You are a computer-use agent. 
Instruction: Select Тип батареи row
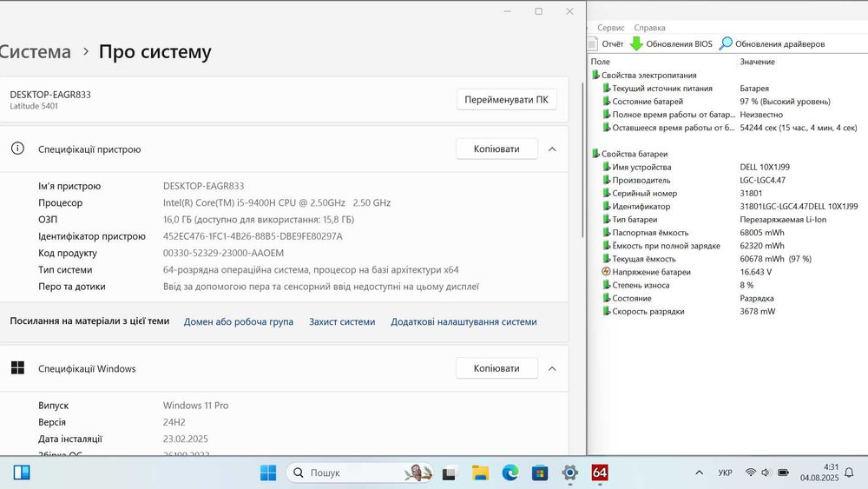(x=730, y=220)
